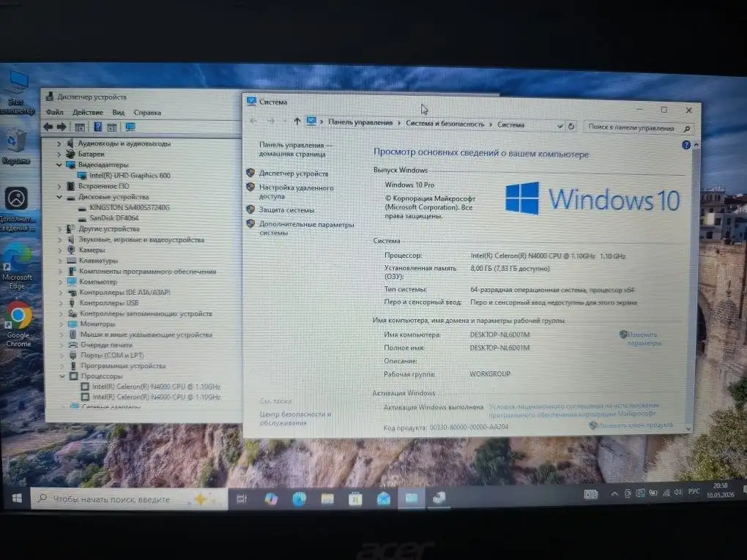Click Back arrow in Device Manager toolbar
Image resolution: width=747 pixels, height=560 pixels.
coord(48,127)
